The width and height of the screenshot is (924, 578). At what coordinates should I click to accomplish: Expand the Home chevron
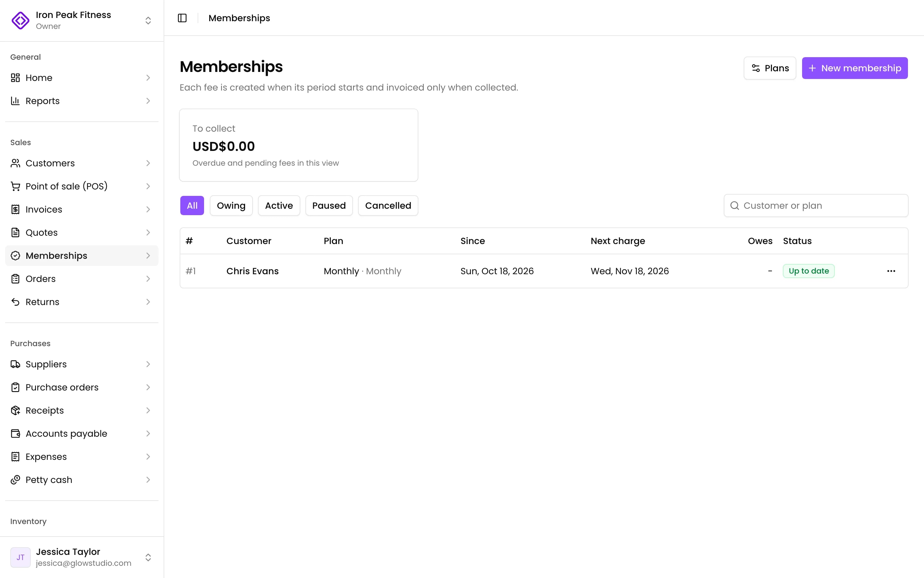[148, 78]
